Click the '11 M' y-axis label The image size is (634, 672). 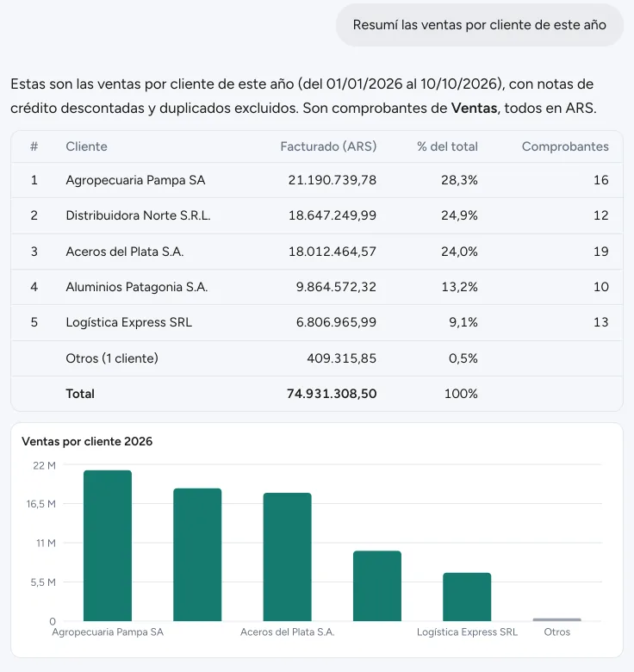[46, 543]
